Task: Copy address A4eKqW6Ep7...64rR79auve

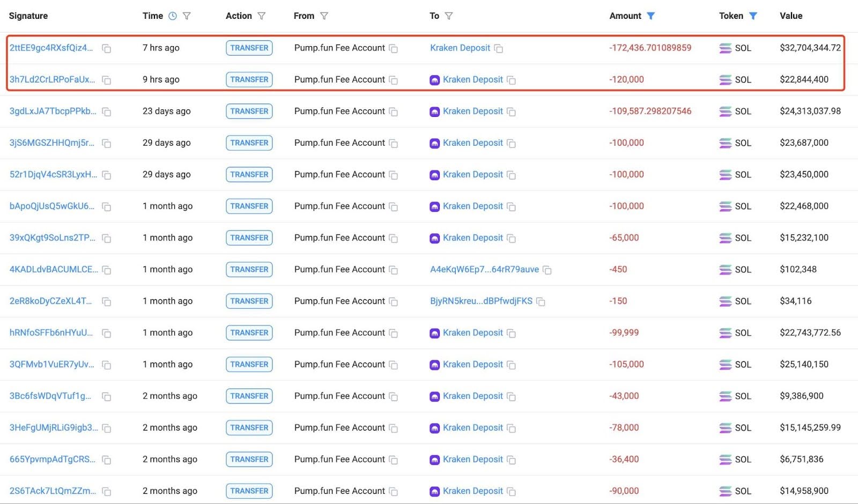Action: [547, 270]
